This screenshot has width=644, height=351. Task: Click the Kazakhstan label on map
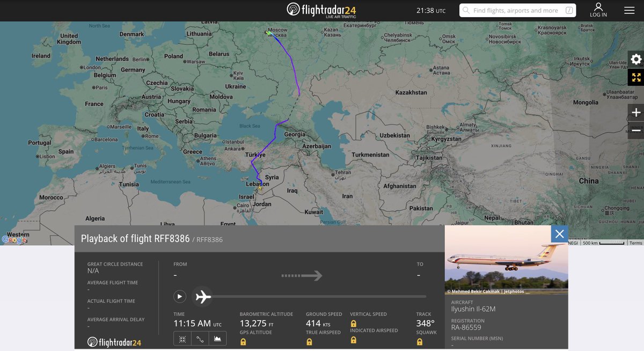pos(411,92)
